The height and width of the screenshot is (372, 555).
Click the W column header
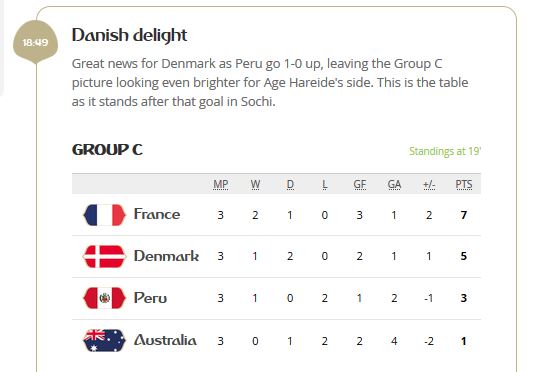click(x=255, y=184)
